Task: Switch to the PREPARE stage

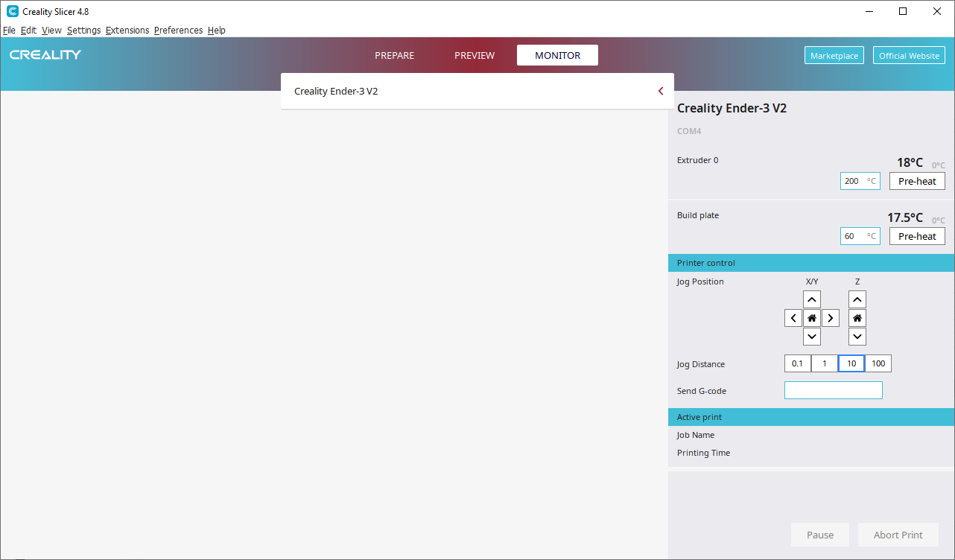Action: tap(394, 55)
